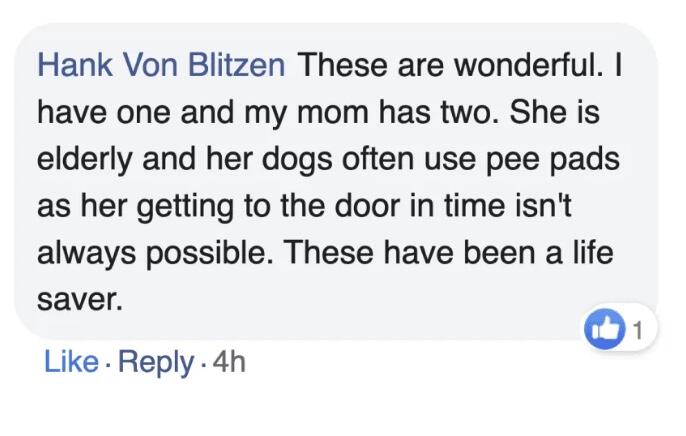
Task: Open Hank Von Blitzen's profile name
Action: 161,66
